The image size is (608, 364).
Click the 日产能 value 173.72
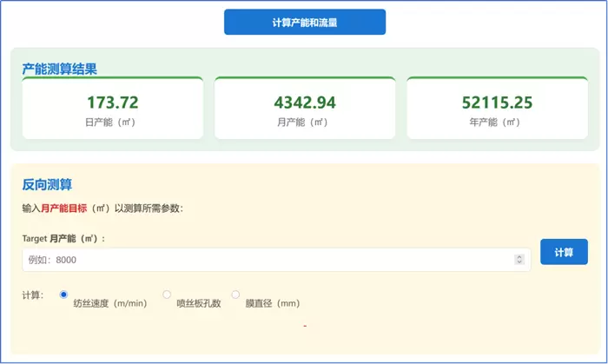tap(113, 103)
